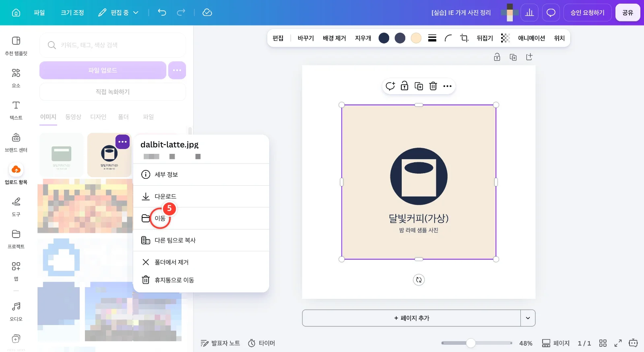Open corner rounding icon

click(x=448, y=38)
